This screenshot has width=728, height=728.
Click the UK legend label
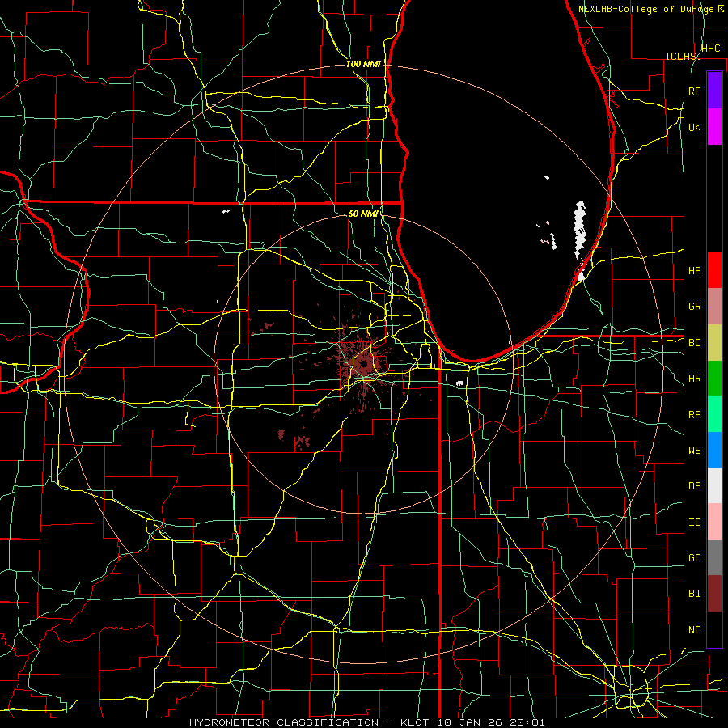[694, 127]
